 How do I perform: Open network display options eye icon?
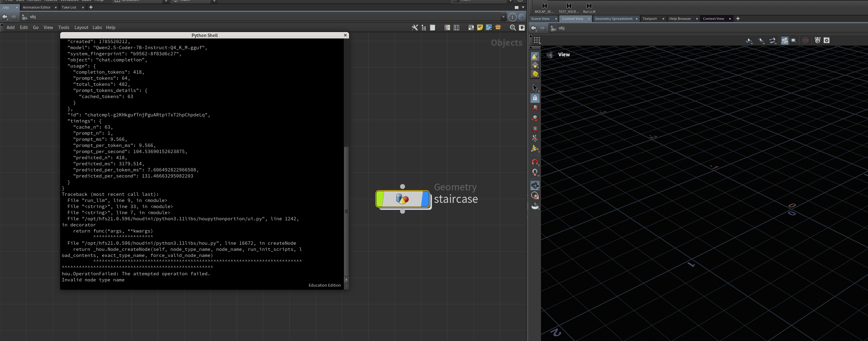522,28
